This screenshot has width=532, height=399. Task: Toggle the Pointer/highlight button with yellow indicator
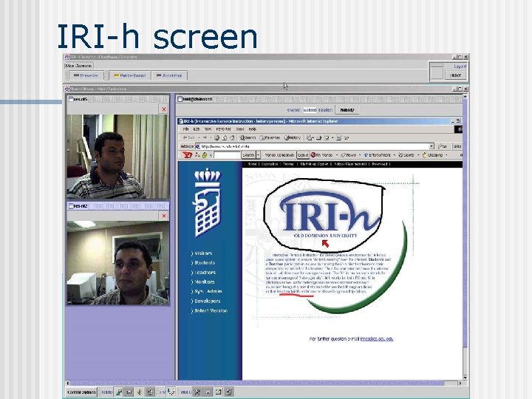(129, 75)
